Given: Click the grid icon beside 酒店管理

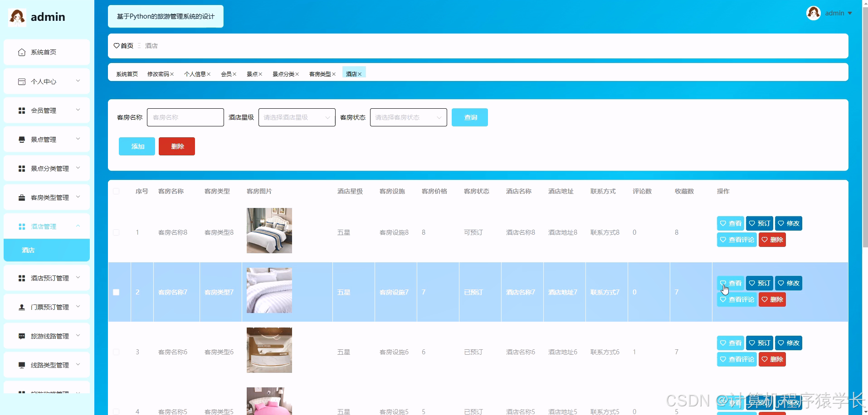Looking at the screenshot, I should (x=21, y=227).
